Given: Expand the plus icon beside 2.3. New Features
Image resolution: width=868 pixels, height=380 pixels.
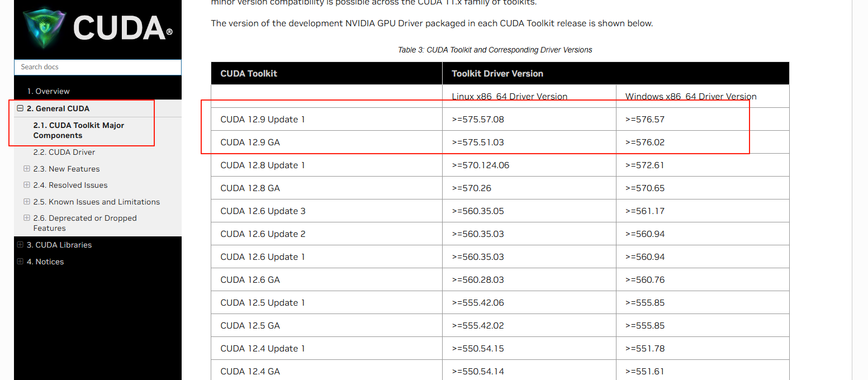Looking at the screenshot, I should pos(26,169).
